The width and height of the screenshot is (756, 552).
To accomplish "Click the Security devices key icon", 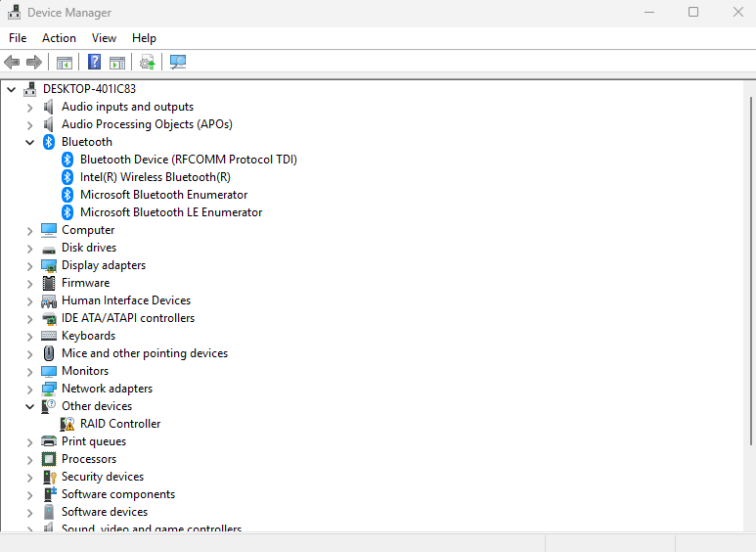I will click(x=49, y=477).
